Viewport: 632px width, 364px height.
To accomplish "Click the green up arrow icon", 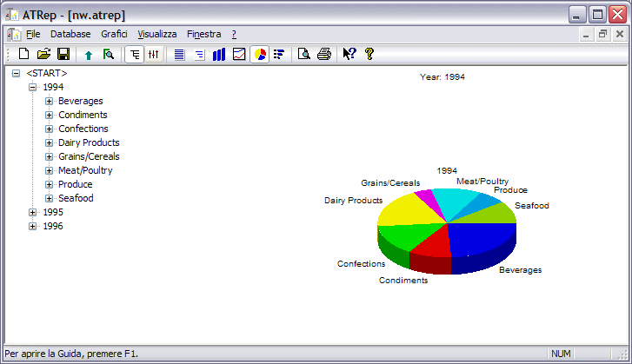I will point(89,55).
